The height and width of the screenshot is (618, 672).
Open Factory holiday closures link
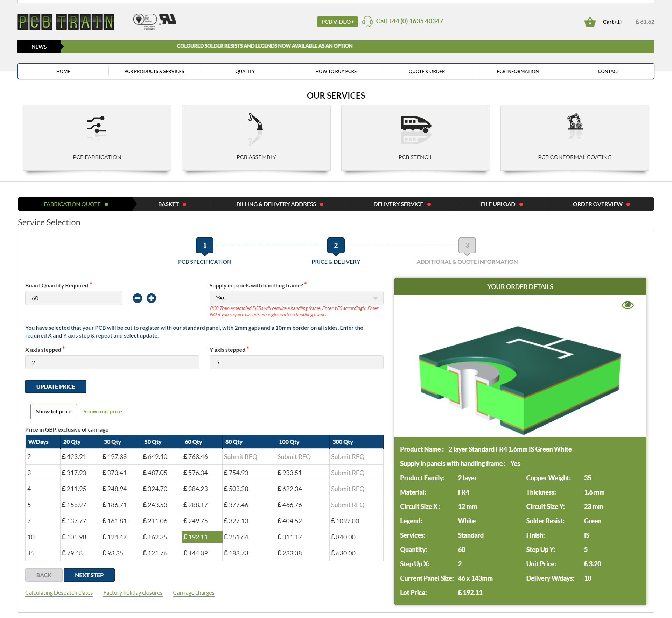point(133,592)
